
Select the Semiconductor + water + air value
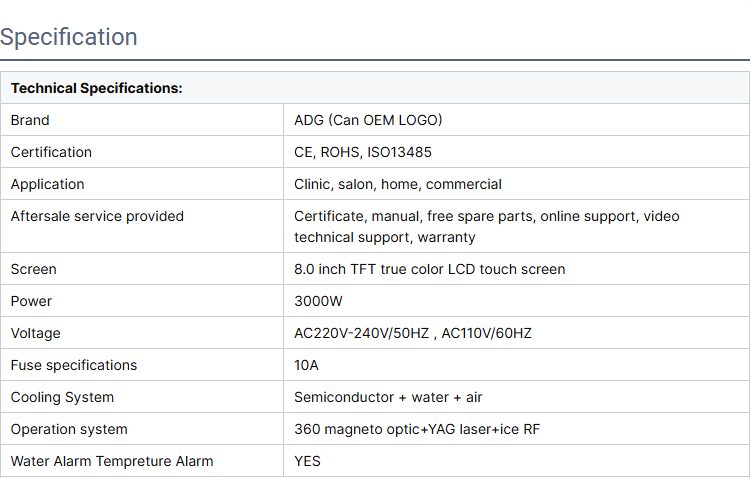pyautogui.click(x=388, y=397)
